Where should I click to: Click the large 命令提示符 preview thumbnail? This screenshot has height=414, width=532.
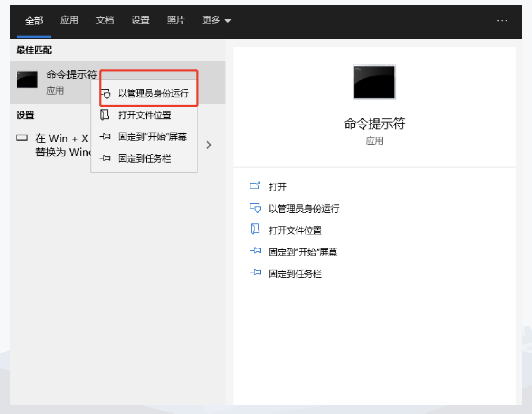(374, 82)
